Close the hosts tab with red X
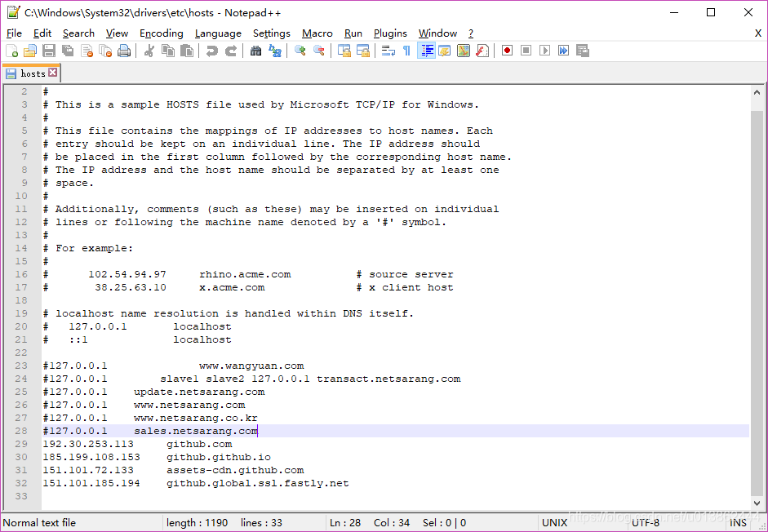 coord(52,73)
